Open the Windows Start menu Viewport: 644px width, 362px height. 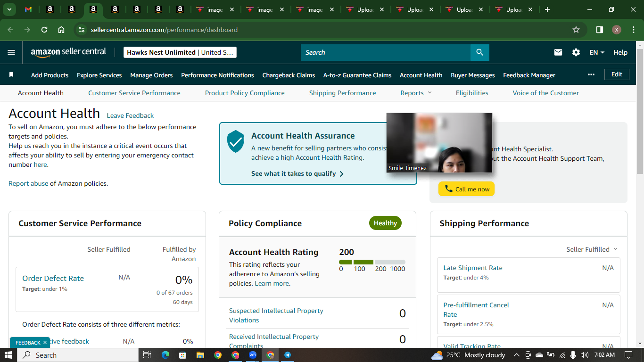(x=8, y=355)
